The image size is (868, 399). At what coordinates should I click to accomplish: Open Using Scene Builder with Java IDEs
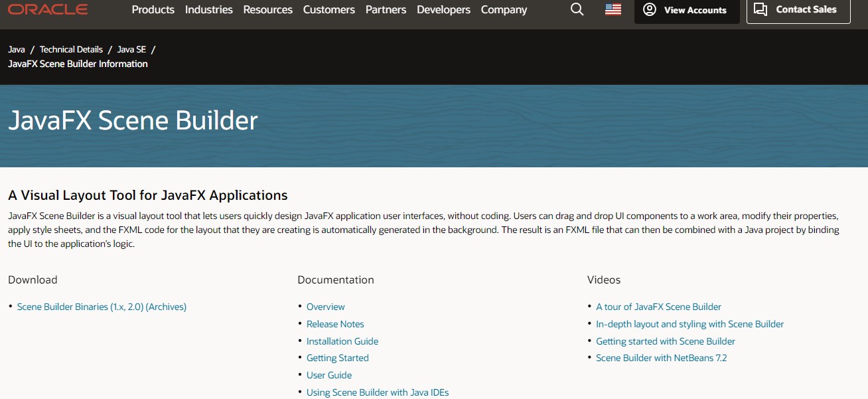click(378, 392)
